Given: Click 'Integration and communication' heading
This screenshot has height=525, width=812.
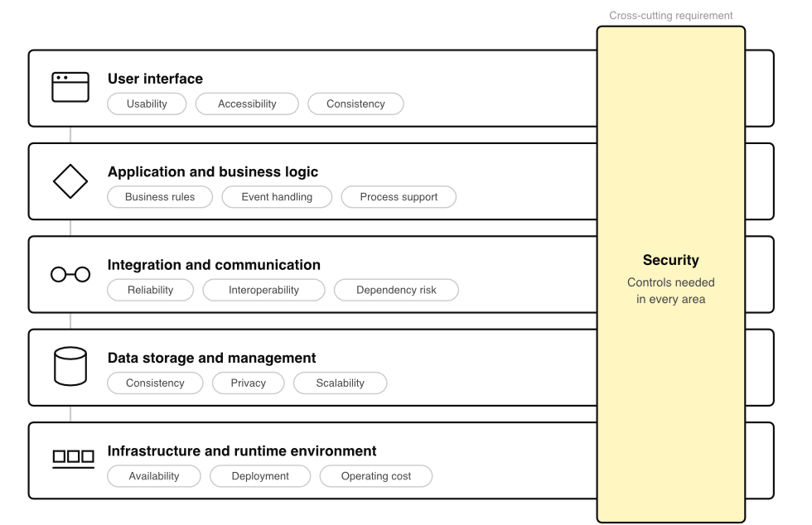Looking at the screenshot, I should (214, 265).
